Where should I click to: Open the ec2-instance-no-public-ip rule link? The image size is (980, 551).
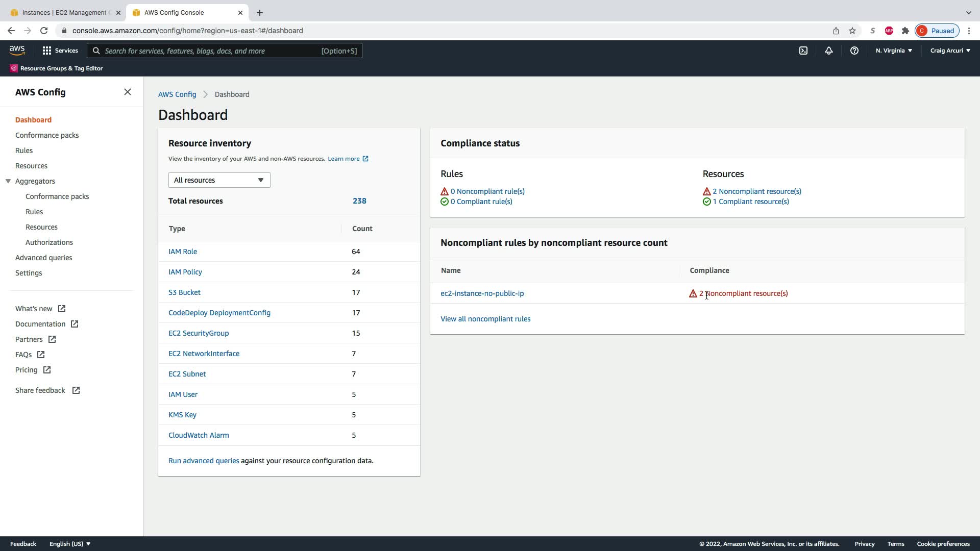coord(482,293)
